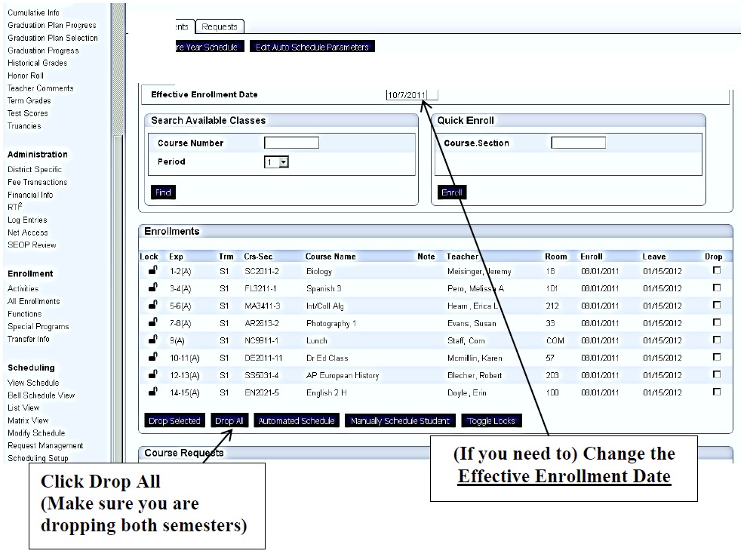Viewport: 747px width, 560px height.
Task: Toggle lock icon for Dr Ed Class
Action: (x=153, y=357)
